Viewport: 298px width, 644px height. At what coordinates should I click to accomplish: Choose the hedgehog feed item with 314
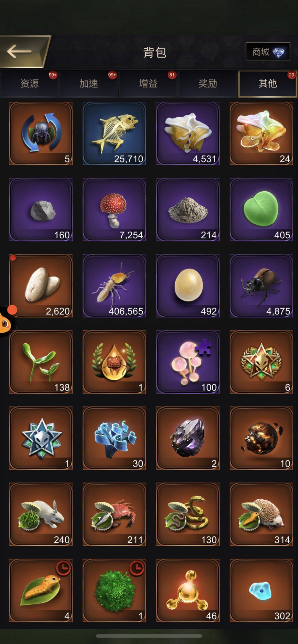pos(261,514)
